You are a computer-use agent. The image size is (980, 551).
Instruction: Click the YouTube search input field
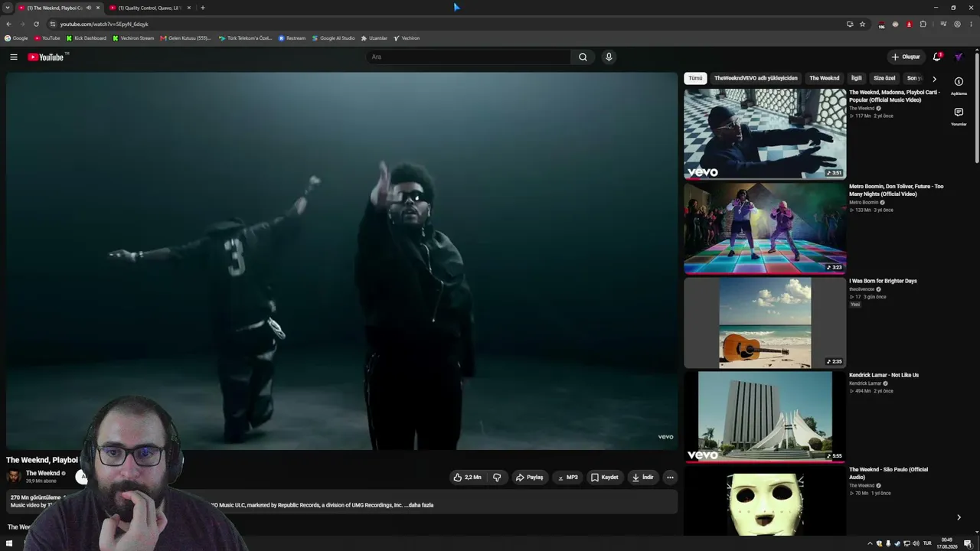click(469, 57)
